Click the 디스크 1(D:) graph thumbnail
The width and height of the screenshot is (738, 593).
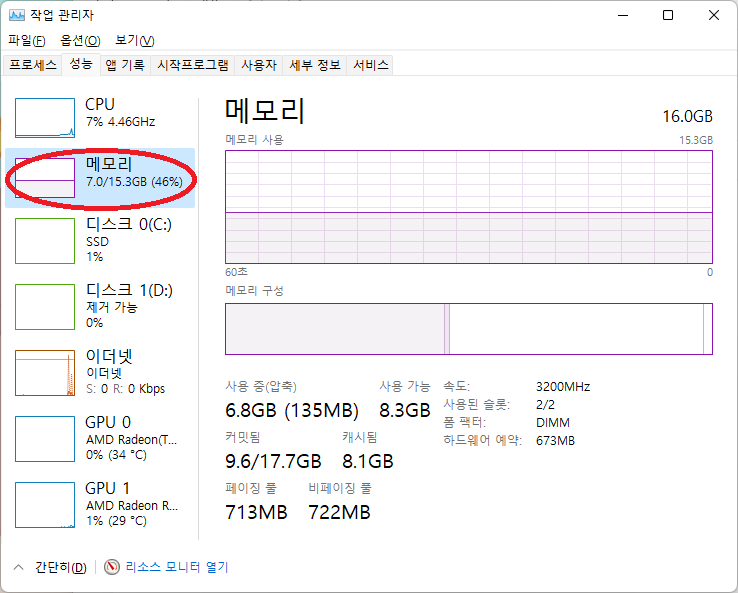pos(45,307)
